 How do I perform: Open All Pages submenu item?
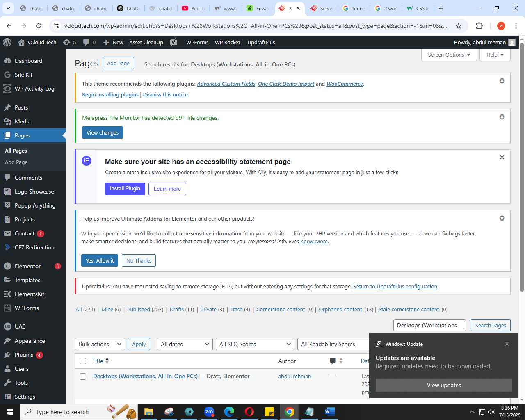[16, 151]
